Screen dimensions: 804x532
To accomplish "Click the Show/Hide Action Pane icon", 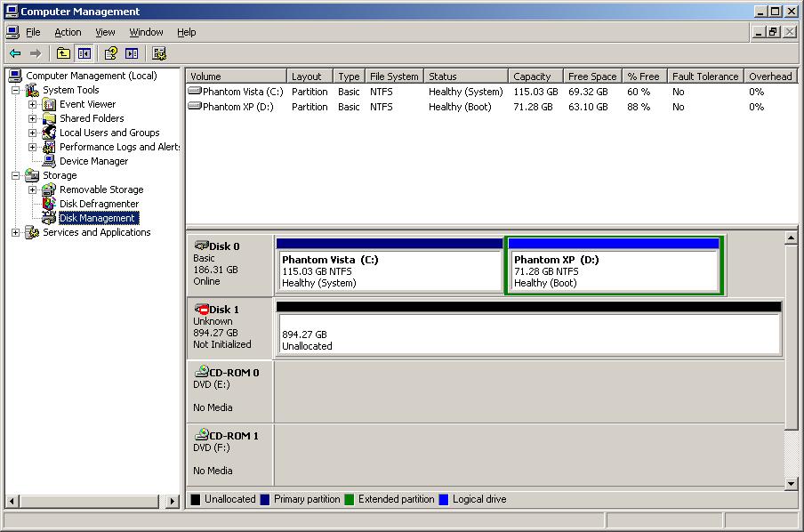I will coord(132,53).
